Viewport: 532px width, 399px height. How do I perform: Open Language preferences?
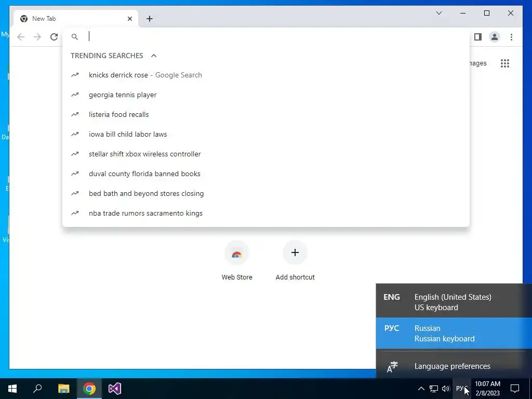pos(454,366)
